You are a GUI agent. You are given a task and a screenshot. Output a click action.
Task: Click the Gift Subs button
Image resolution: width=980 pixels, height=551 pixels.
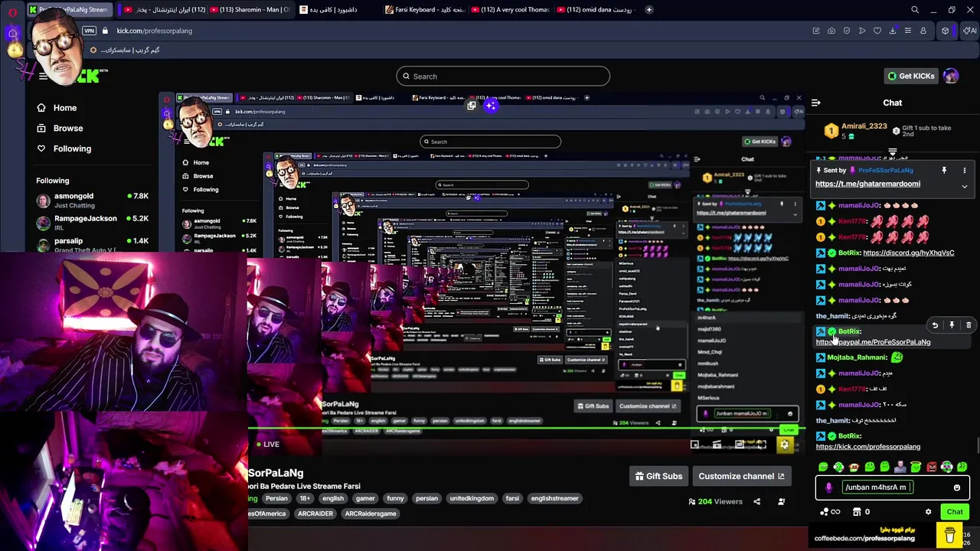(658, 476)
